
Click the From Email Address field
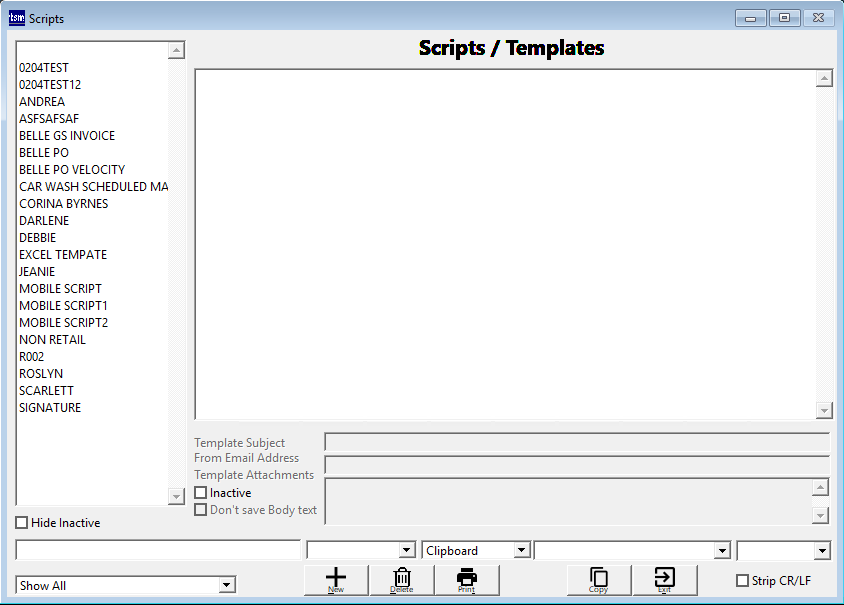pos(576,465)
